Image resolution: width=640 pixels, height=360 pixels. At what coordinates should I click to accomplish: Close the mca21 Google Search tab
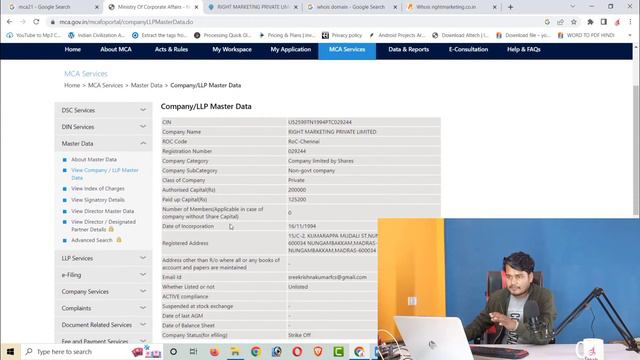97,7
